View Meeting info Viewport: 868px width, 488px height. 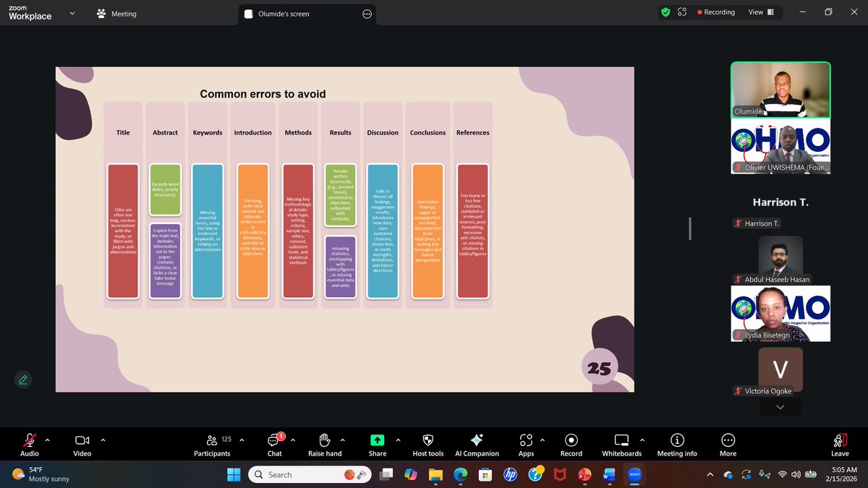coord(677,445)
